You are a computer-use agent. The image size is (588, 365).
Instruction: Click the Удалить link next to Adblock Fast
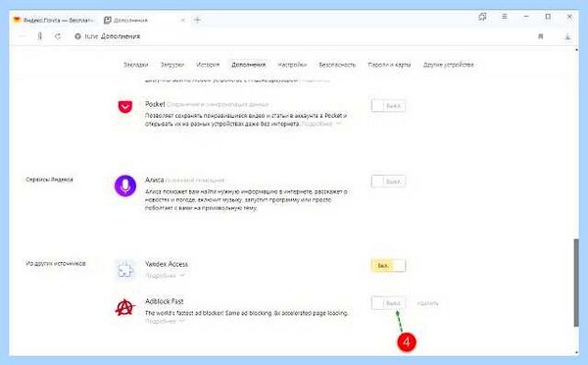pyautogui.click(x=427, y=303)
